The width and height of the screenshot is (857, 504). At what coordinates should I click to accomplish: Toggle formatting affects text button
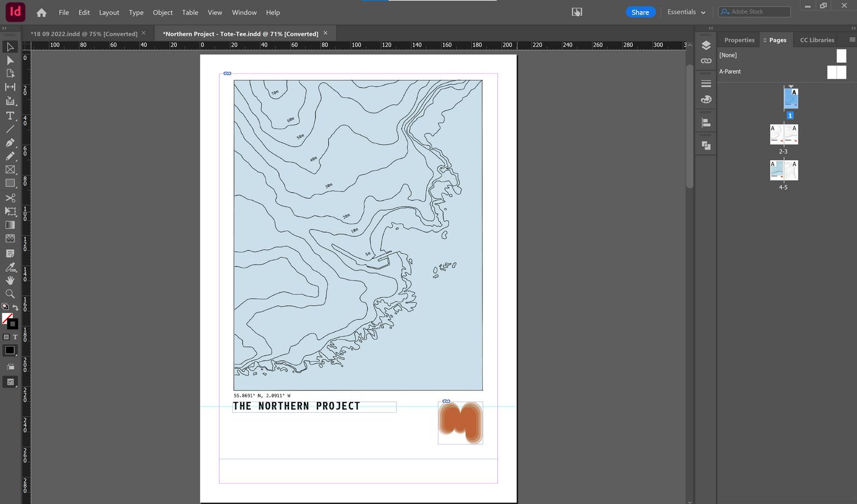coord(15,337)
